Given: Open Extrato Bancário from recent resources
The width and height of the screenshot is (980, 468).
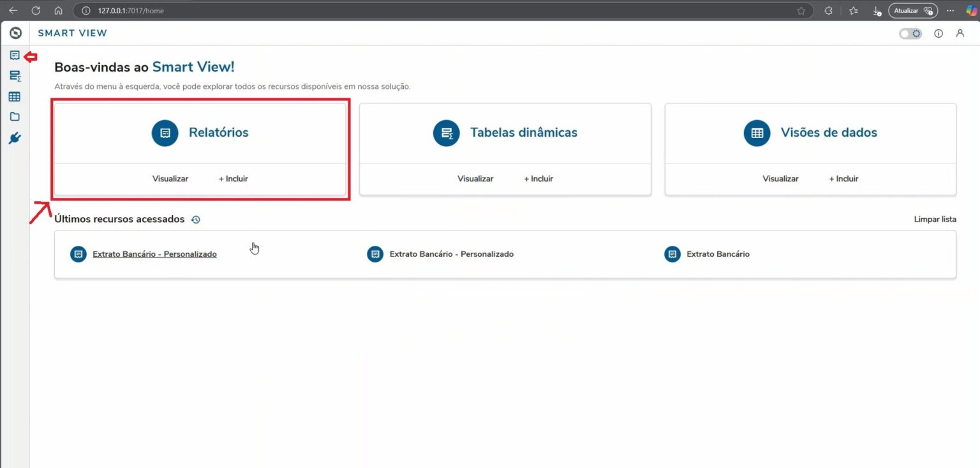Looking at the screenshot, I should [718, 253].
